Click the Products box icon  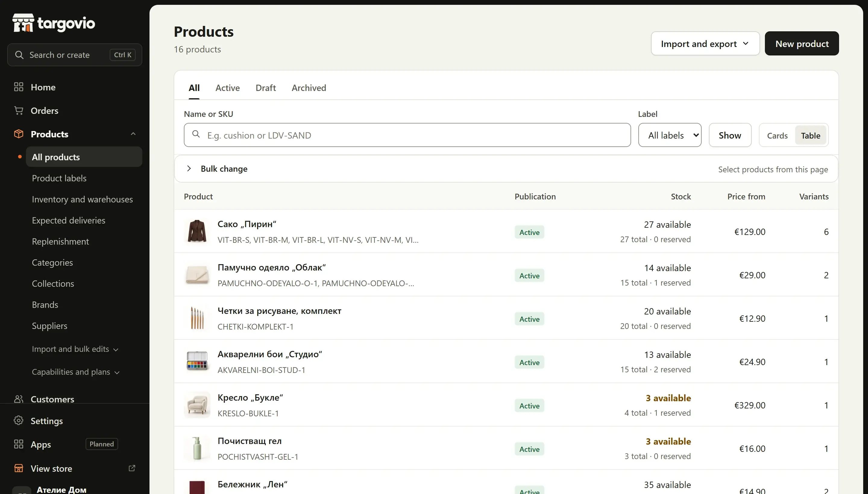[x=19, y=134]
